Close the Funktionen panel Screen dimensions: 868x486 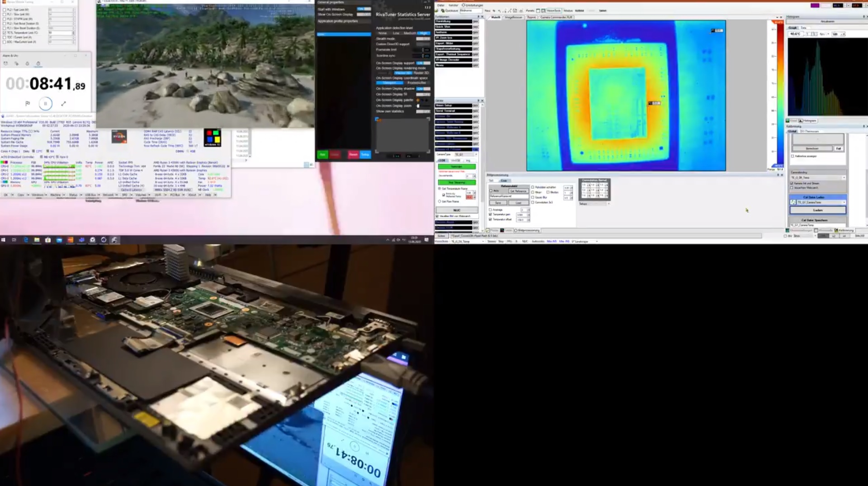(x=482, y=17)
